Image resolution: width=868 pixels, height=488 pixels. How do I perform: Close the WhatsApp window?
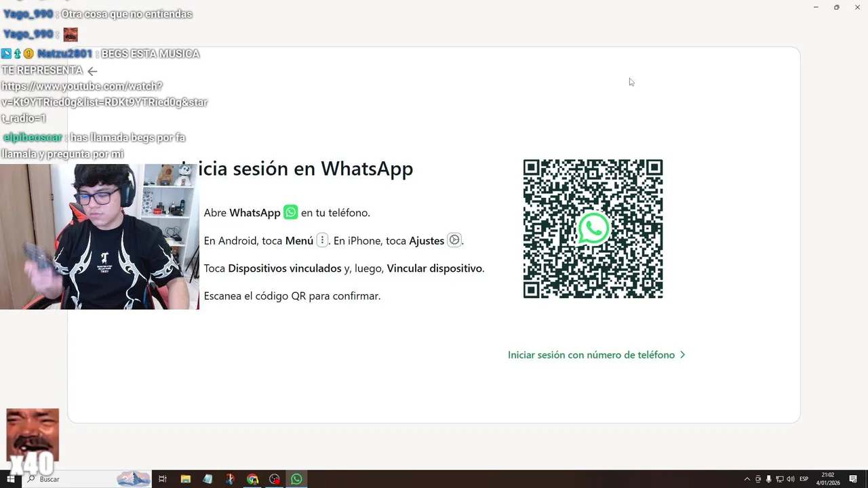[x=857, y=7]
